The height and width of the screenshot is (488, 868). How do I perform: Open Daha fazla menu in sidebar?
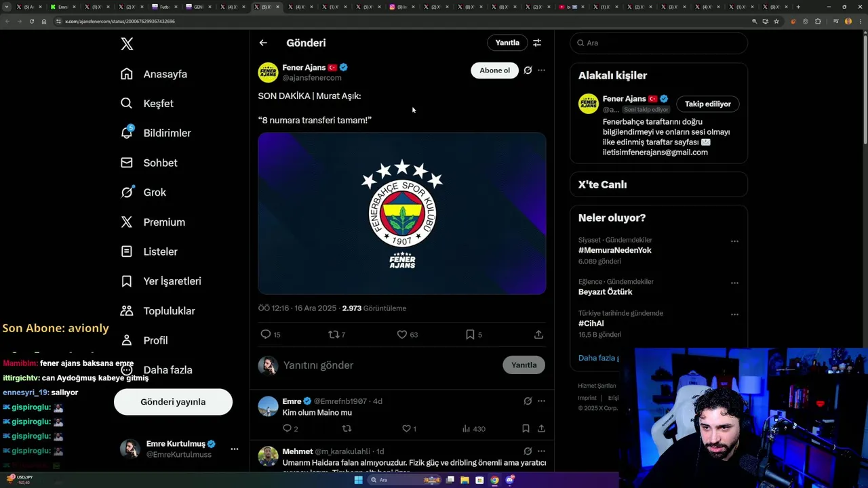tap(157, 370)
